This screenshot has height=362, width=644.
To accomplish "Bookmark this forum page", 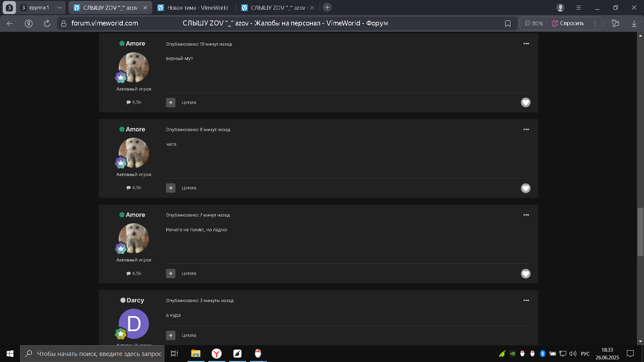I will coord(508,23).
